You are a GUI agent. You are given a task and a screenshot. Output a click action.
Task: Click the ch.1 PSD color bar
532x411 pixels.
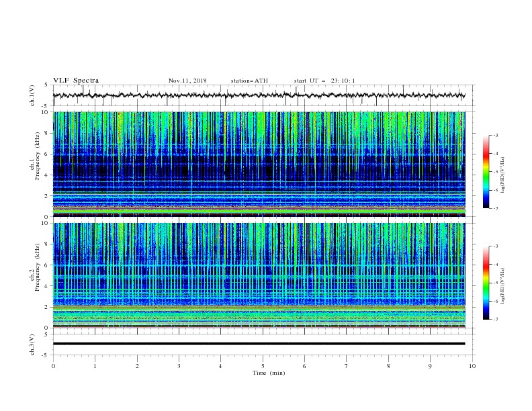click(x=486, y=172)
